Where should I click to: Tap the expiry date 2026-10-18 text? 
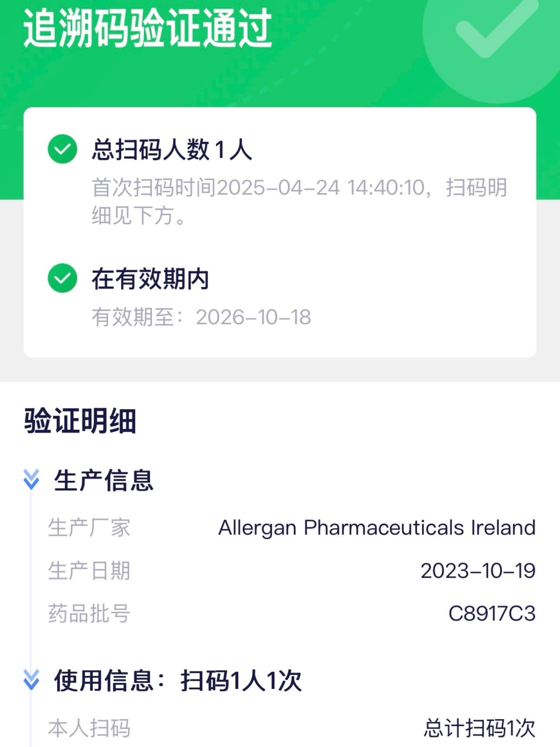pyautogui.click(x=253, y=317)
